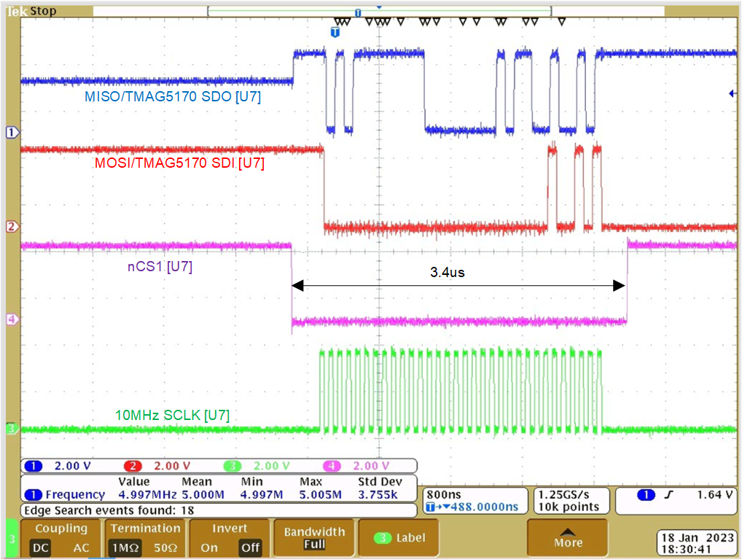Switch to the Termination menu section
This screenshot has width=742, height=560.
(144, 528)
